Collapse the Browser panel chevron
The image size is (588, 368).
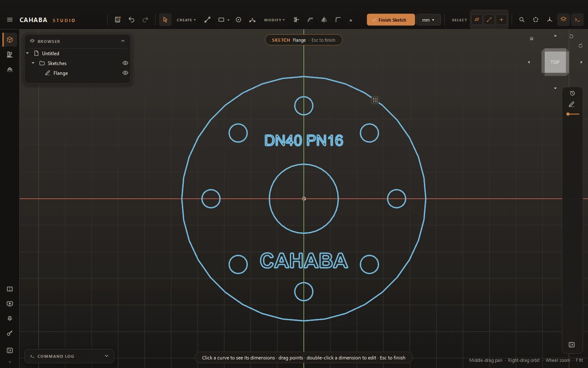(x=123, y=41)
